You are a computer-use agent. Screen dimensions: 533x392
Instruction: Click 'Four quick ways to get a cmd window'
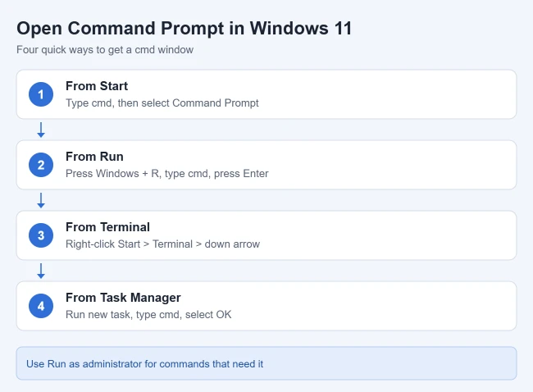point(105,50)
